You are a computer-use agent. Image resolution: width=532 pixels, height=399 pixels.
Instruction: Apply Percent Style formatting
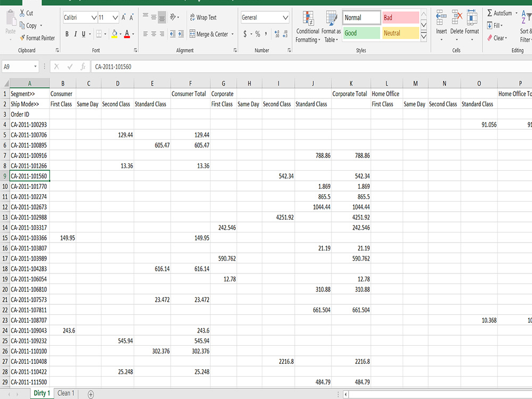pos(257,34)
